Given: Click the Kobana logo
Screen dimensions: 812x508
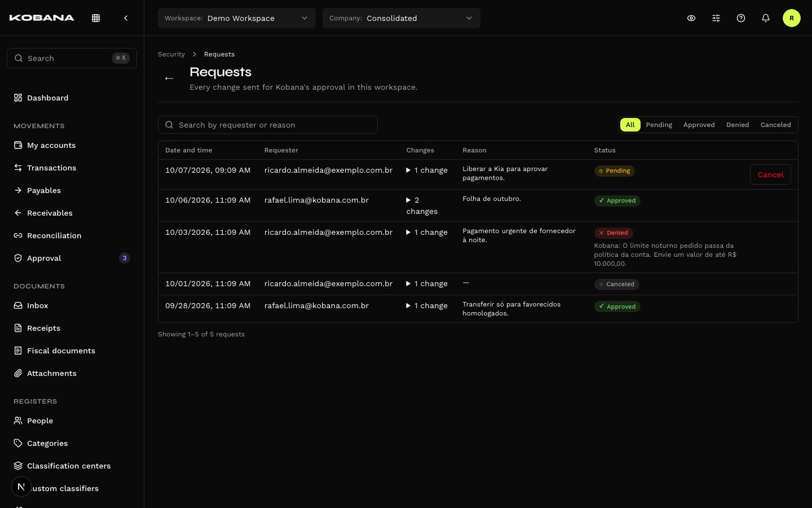Looking at the screenshot, I should (42, 18).
